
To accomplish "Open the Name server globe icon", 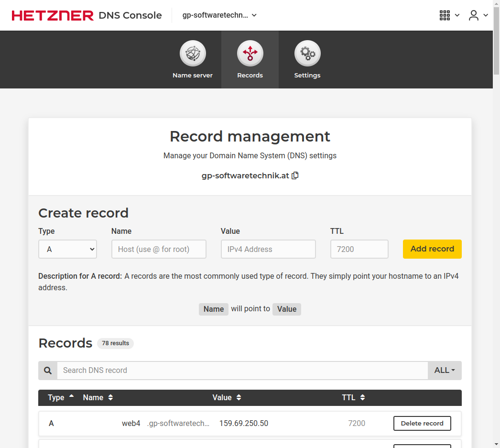I will [193, 54].
